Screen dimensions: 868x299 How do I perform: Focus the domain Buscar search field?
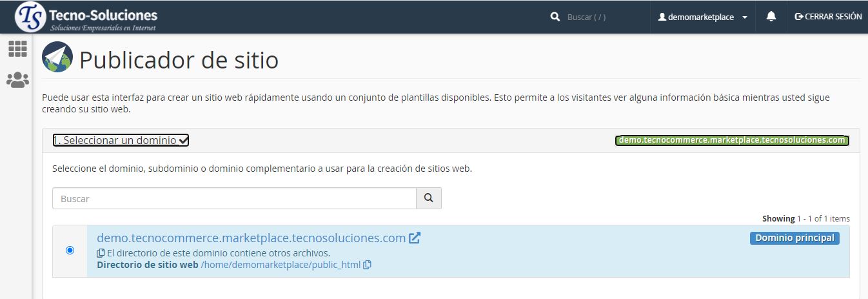coord(234,199)
